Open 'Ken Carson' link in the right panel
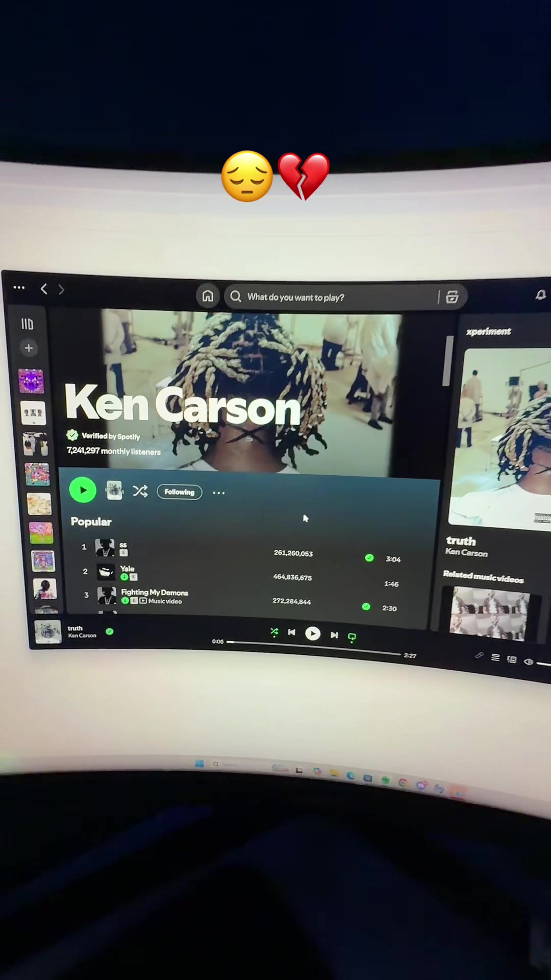The image size is (551, 980). pos(466,552)
